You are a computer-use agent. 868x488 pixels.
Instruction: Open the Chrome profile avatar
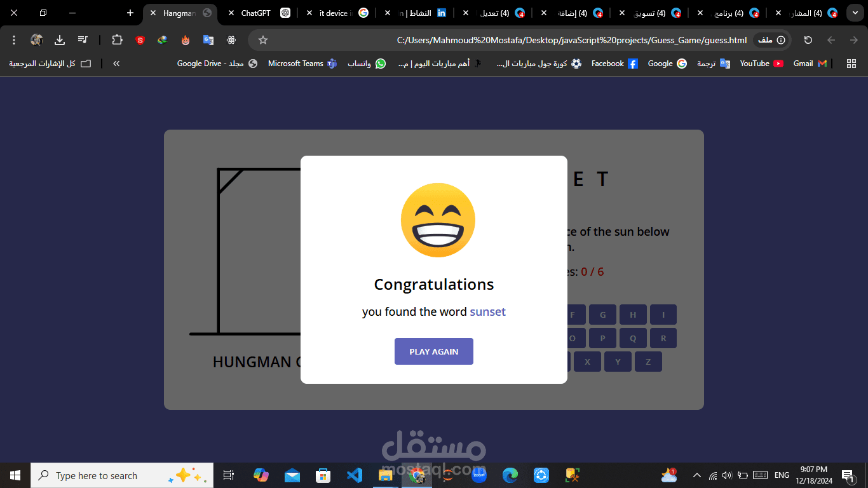pos(37,40)
